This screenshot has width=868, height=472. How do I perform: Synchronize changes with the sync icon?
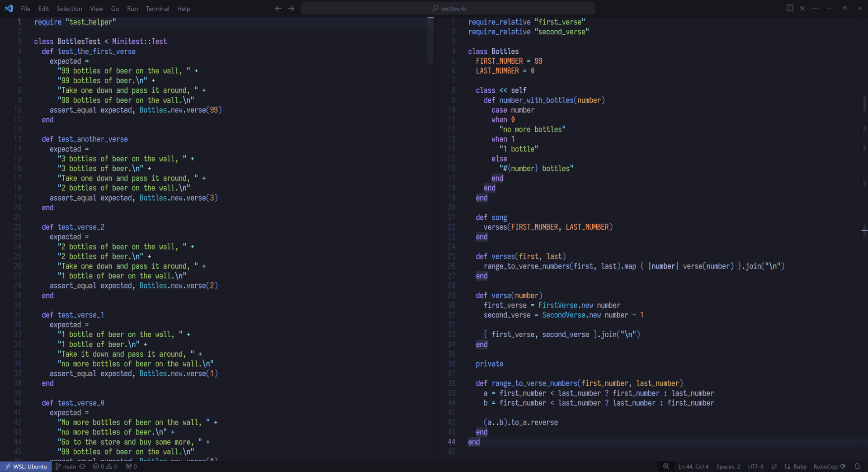tap(82, 467)
